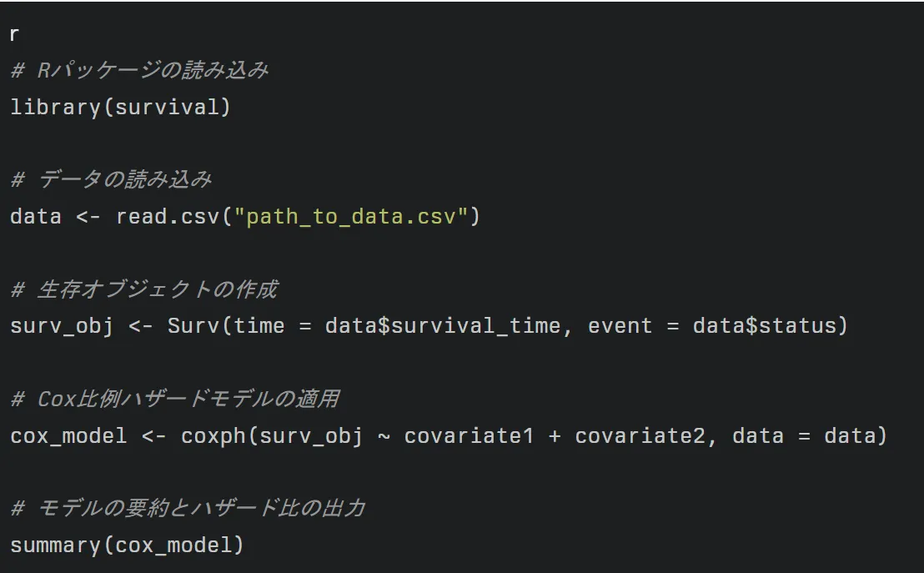Click the "# Cox比例ハザードモデルの適用" comment line
The height and width of the screenshot is (573, 924).
[174, 399]
